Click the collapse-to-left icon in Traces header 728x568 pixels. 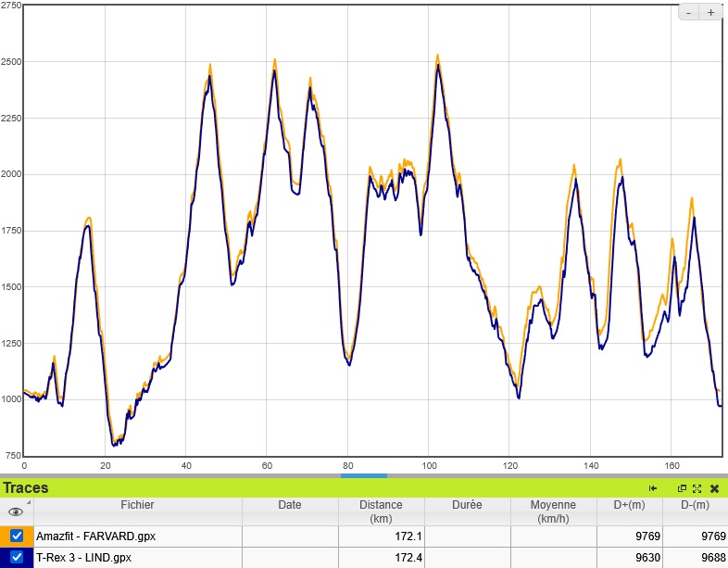(653, 488)
